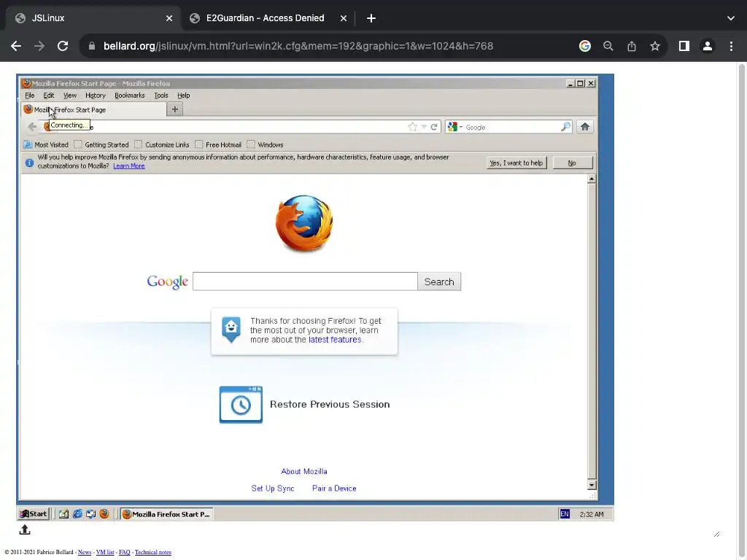Click Set Up Sync link
Viewport: 747px width, 560px height.
(273, 489)
